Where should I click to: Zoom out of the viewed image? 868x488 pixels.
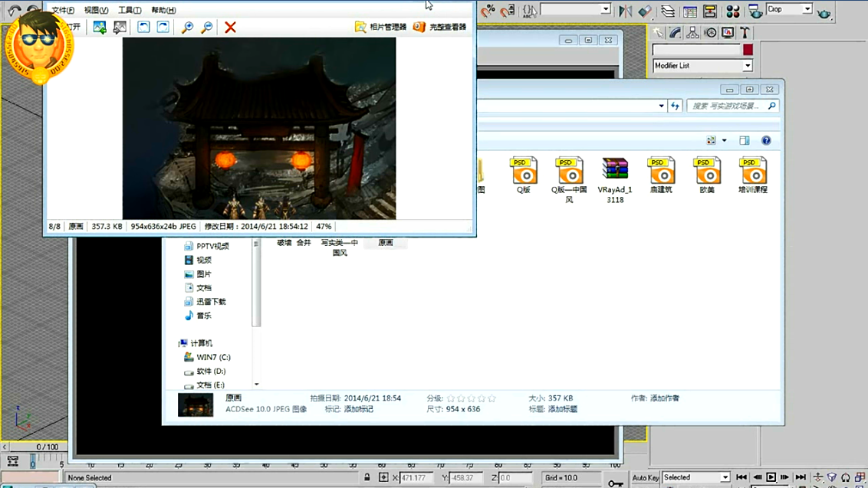pos(206,27)
